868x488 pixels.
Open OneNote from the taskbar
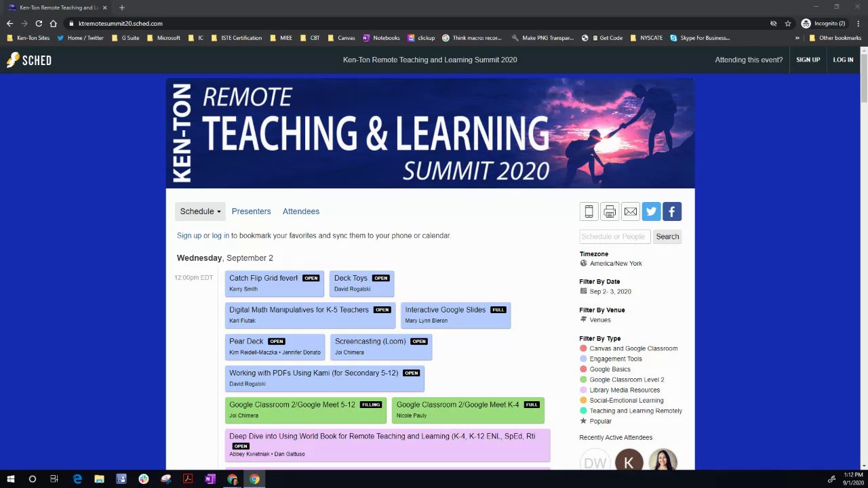point(210,479)
